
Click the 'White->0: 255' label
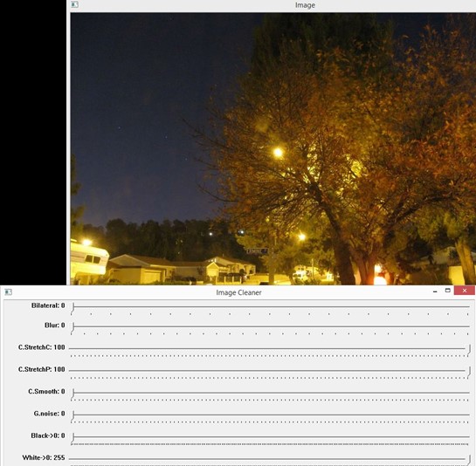pyautogui.click(x=44, y=457)
